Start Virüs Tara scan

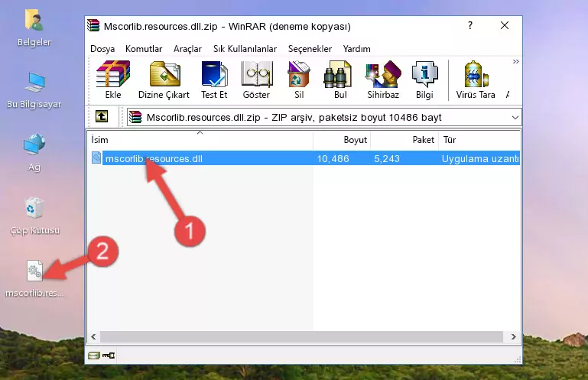(476, 80)
